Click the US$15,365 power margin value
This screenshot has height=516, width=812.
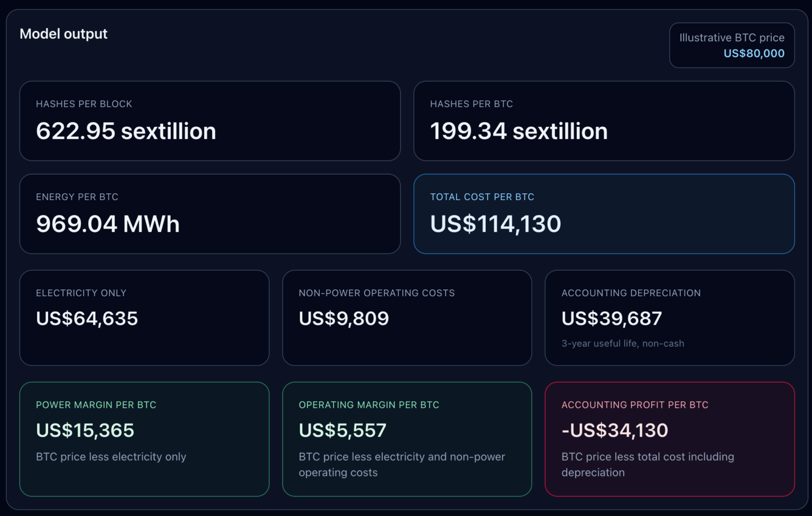coord(85,430)
